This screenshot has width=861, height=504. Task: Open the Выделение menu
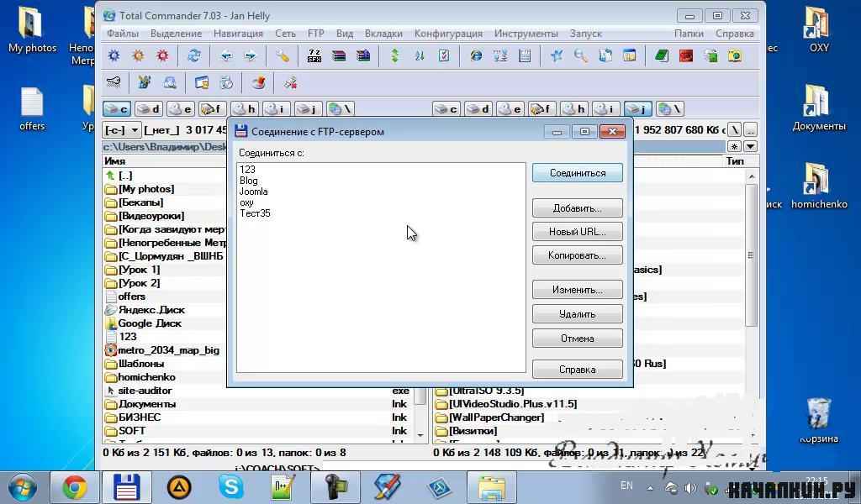coord(177,34)
